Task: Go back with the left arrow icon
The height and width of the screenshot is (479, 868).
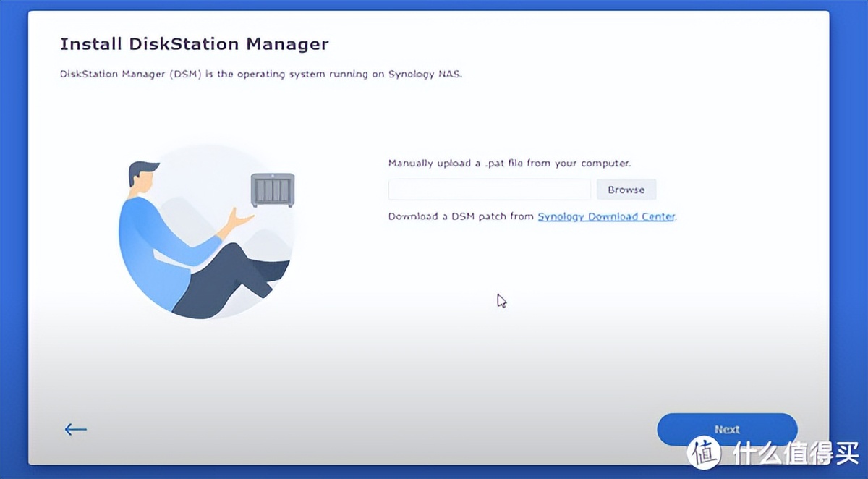Action: click(76, 430)
